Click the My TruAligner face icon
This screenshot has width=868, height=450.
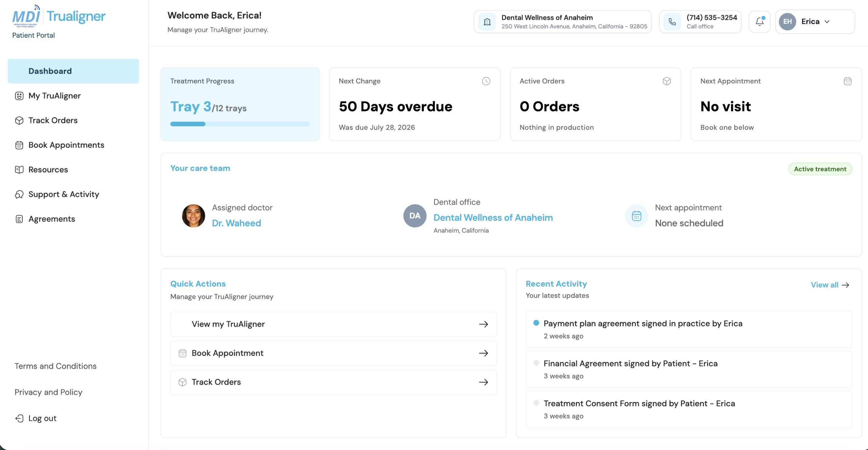coord(19,96)
